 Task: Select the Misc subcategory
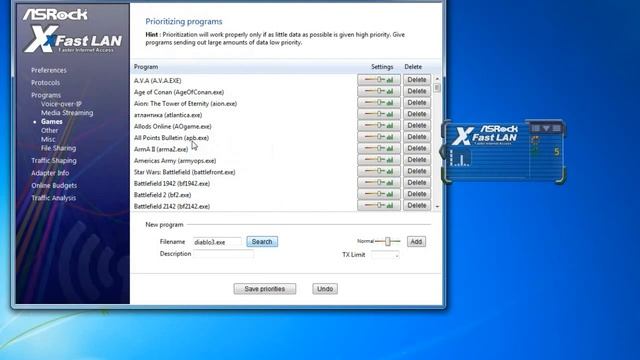(48, 139)
